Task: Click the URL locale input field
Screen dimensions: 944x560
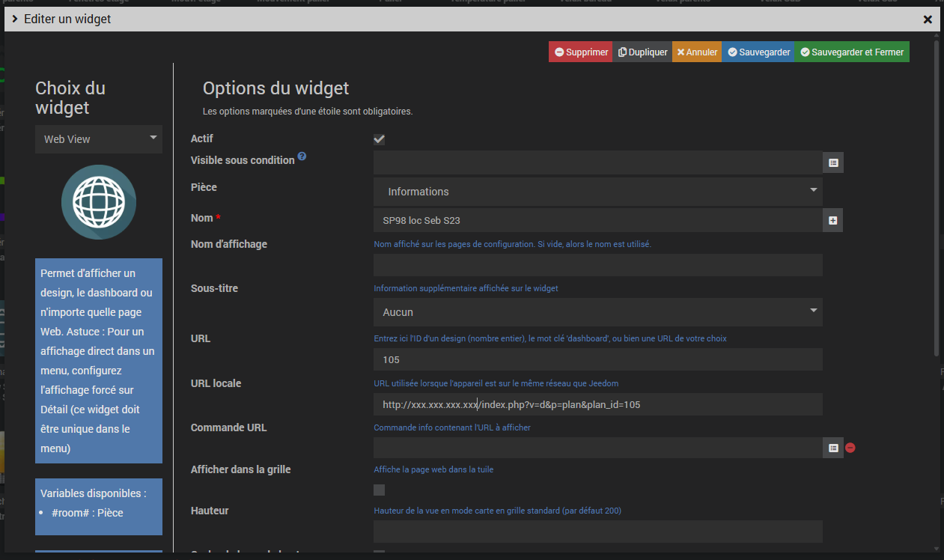Action: click(x=597, y=404)
